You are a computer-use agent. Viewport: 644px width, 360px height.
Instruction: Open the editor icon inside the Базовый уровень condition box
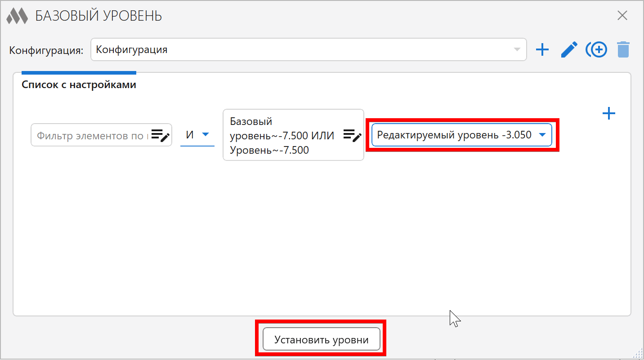[353, 135]
